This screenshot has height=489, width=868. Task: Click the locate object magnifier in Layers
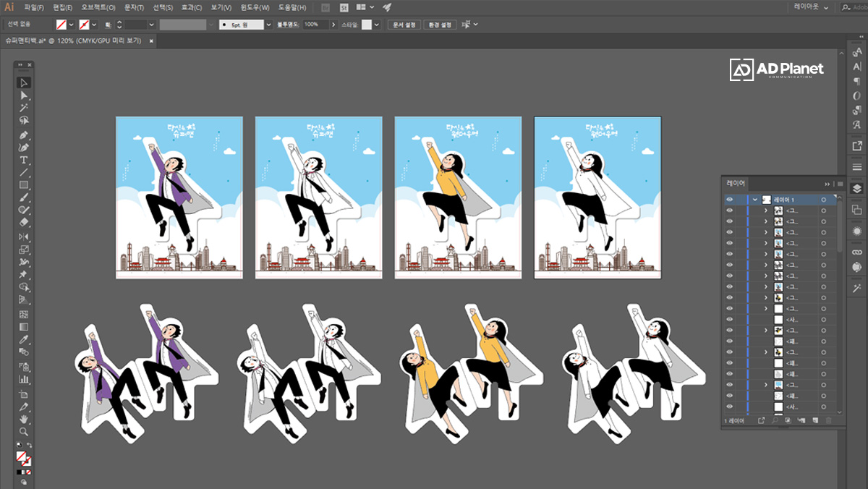click(775, 420)
